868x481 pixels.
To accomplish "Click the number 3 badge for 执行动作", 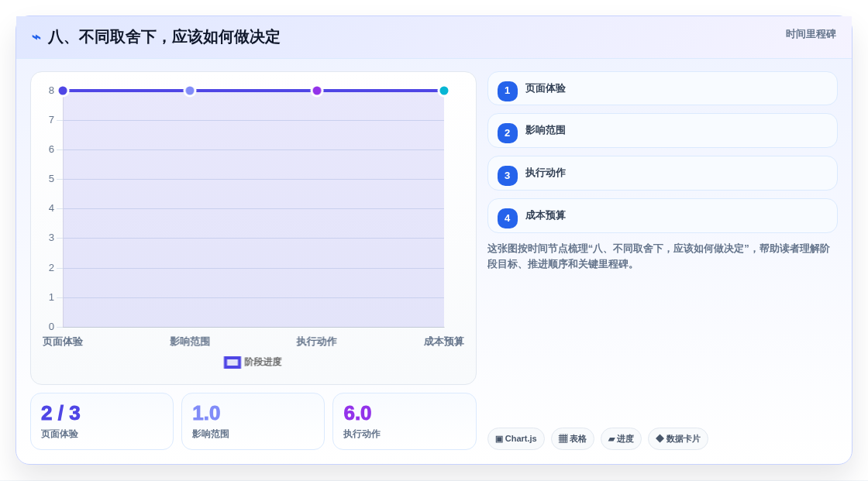I will [507, 176].
